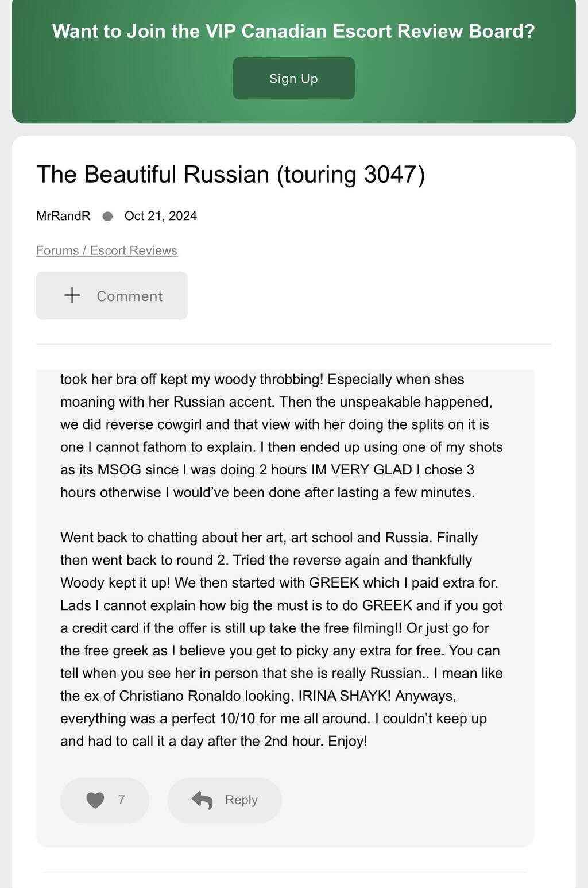Click the divider line below the Comment button
588x888 pixels.
click(293, 345)
